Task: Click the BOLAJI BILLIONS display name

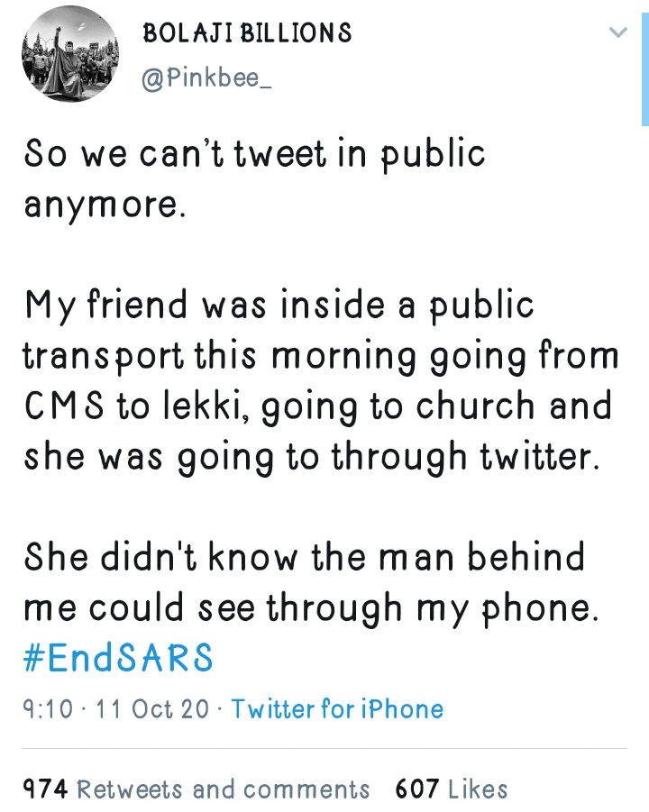Action: [247, 34]
